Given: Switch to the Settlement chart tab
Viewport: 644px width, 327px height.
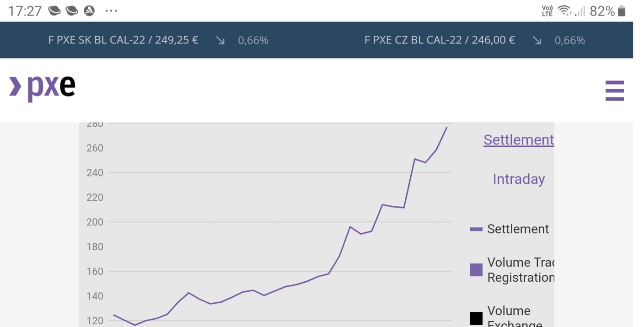Looking at the screenshot, I should pyautogui.click(x=519, y=139).
